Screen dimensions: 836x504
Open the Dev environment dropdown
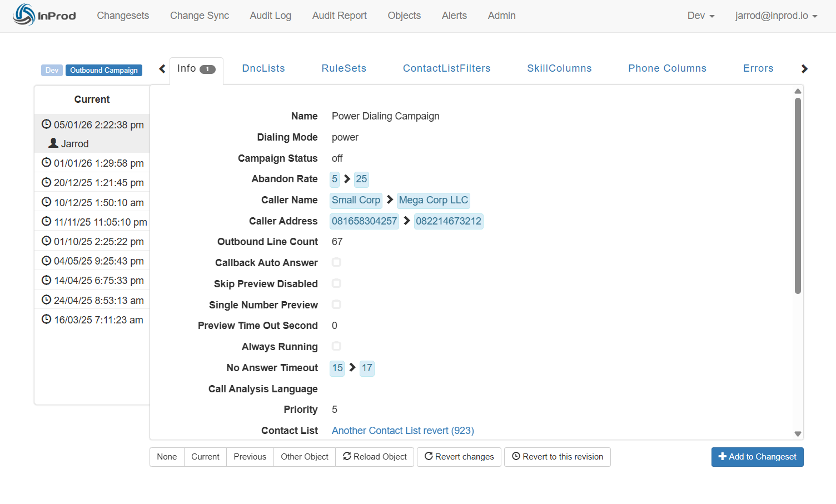pyautogui.click(x=700, y=16)
